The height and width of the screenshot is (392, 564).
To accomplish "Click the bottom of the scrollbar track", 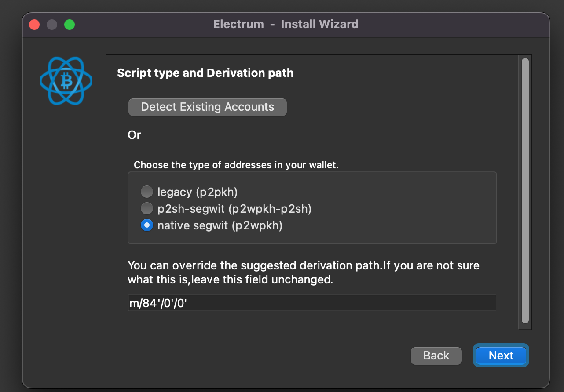I will (524, 325).
